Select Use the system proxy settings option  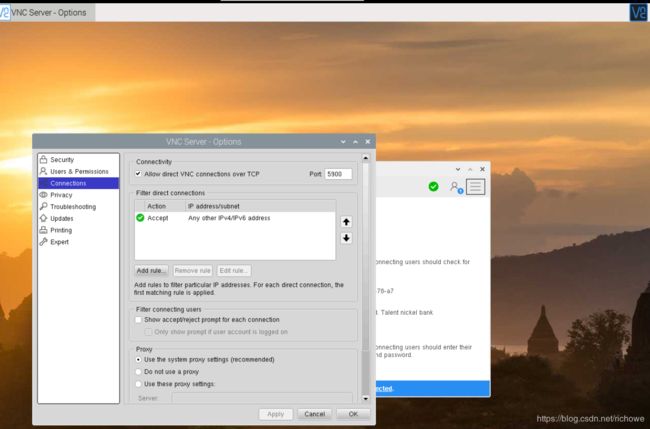(x=138, y=360)
